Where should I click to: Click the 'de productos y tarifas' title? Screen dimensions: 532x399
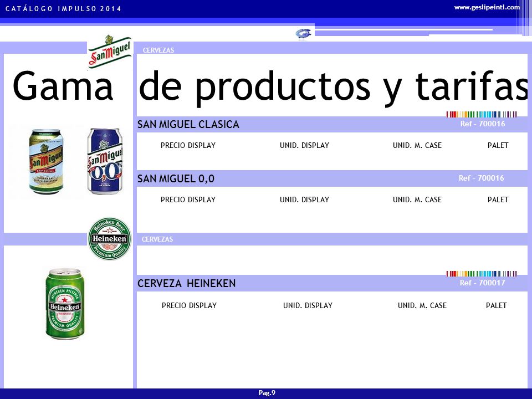pyautogui.click(x=334, y=88)
